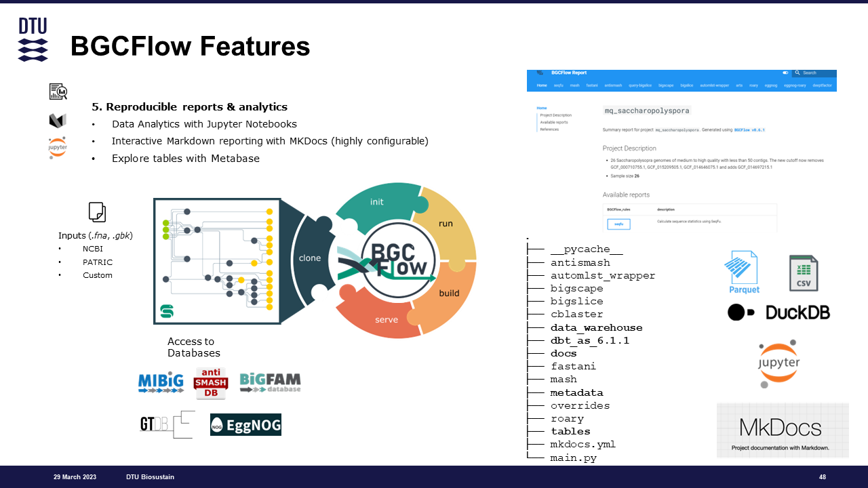Click the antiSMASH DB logo
Screen dimensions: 868x488
(211, 383)
